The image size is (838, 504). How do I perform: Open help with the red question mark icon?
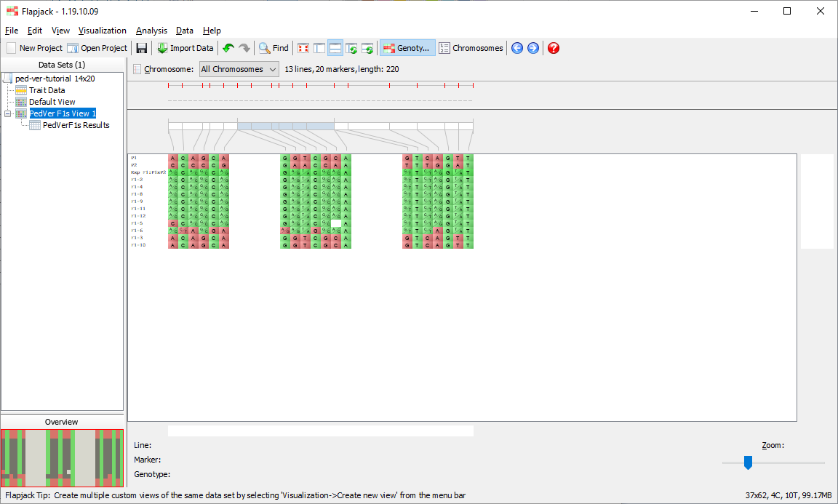554,48
